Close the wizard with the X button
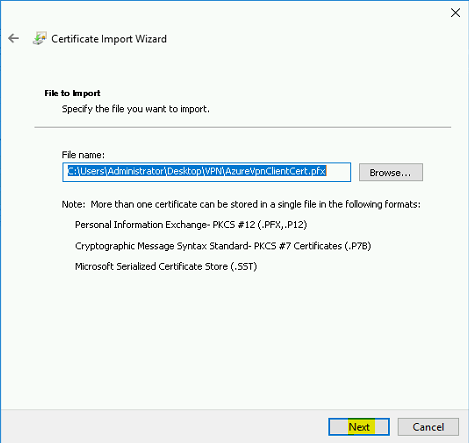 [455, 13]
